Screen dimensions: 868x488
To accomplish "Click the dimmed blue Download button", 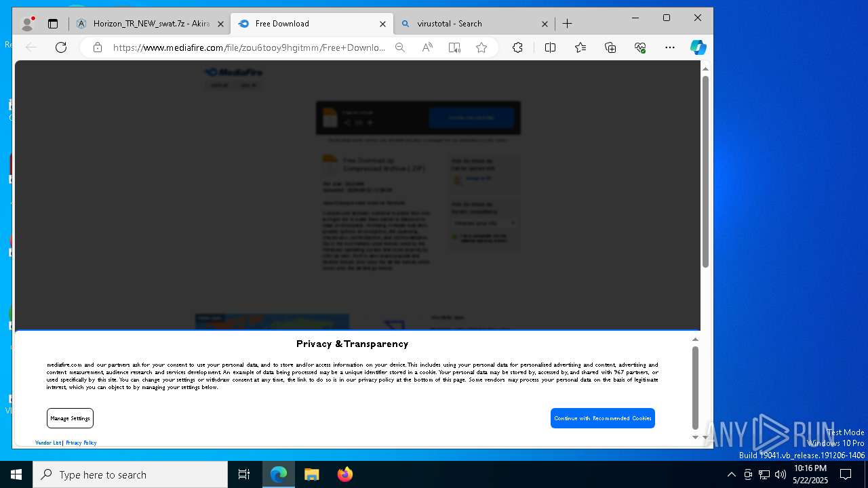I will 472,118.
